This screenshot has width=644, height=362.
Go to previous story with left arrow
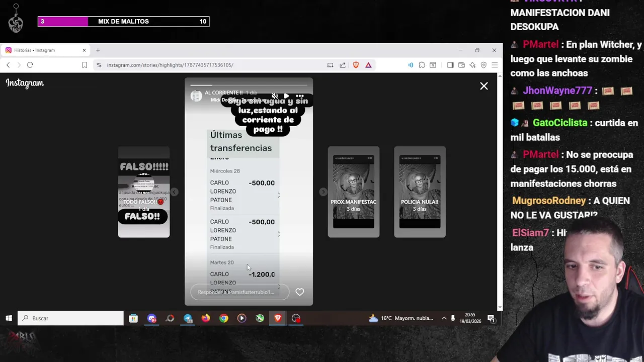click(x=174, y=192)
